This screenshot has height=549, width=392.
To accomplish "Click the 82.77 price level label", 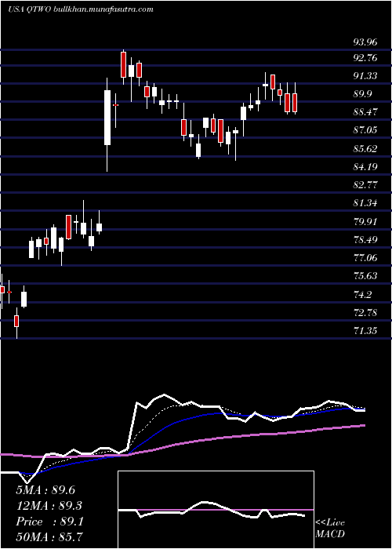I will [x=365, y=185].
